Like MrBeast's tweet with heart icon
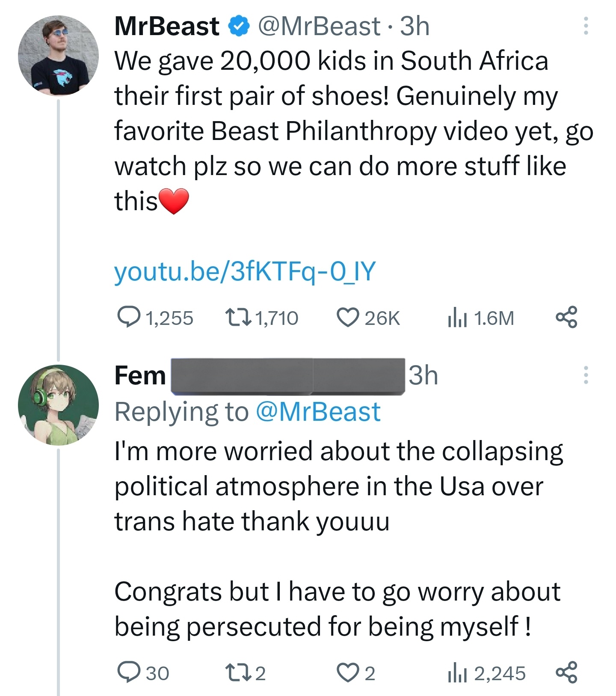 (347, 318)
